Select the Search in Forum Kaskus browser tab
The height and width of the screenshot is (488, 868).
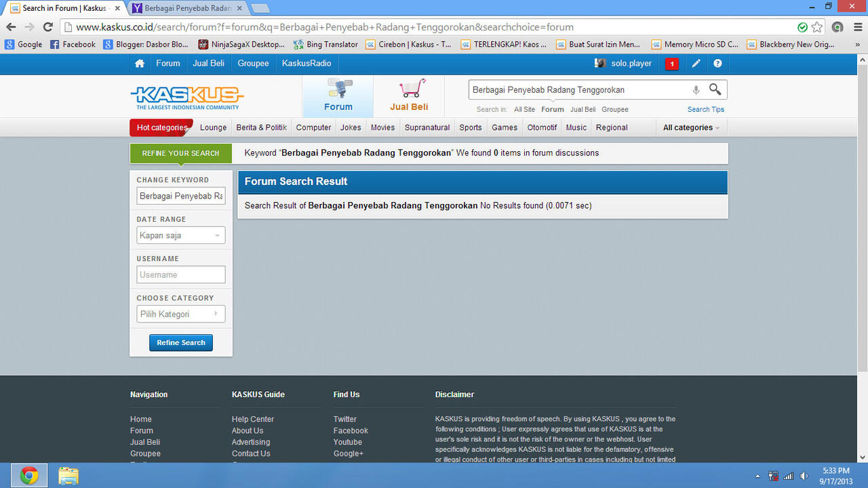coord(64,8)
